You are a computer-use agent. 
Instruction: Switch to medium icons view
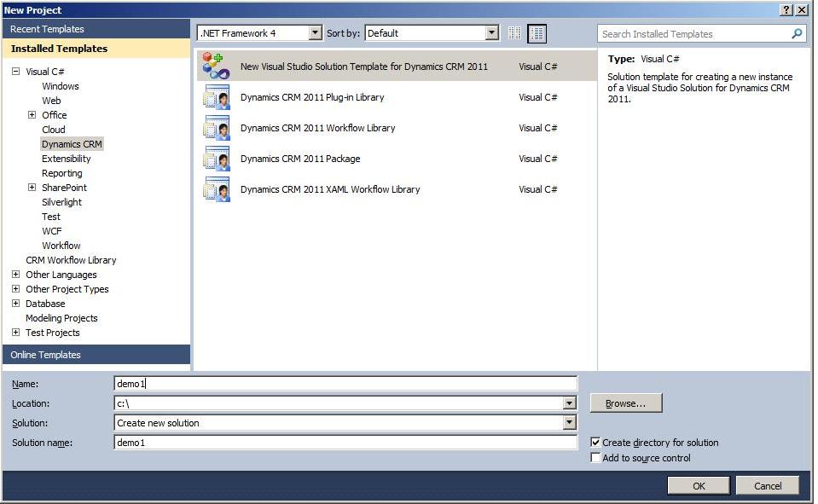pyautogui.click(x=537, y=33)
